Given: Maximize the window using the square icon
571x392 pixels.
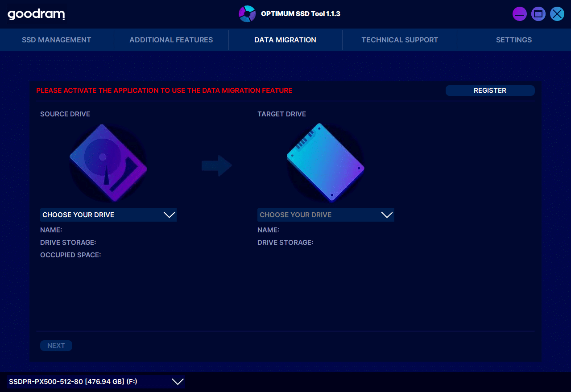Looking at the screenshot, I should (538, 14).
